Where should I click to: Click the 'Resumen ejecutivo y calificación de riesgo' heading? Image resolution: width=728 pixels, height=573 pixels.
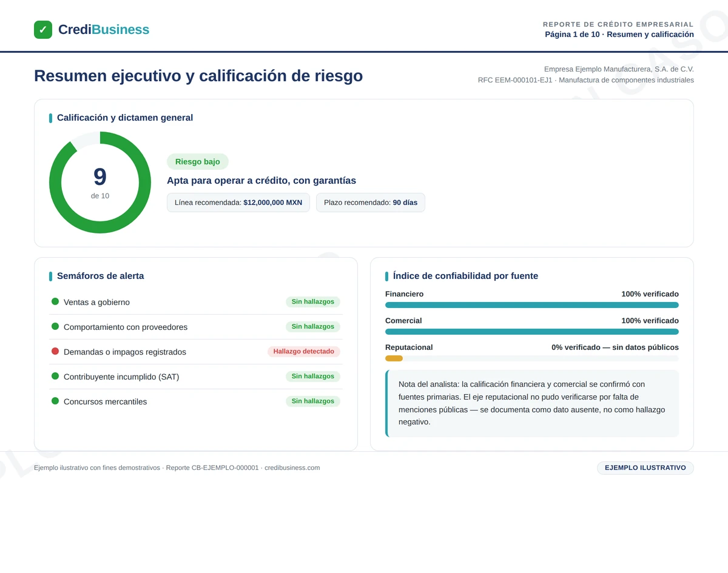[198, 76]
